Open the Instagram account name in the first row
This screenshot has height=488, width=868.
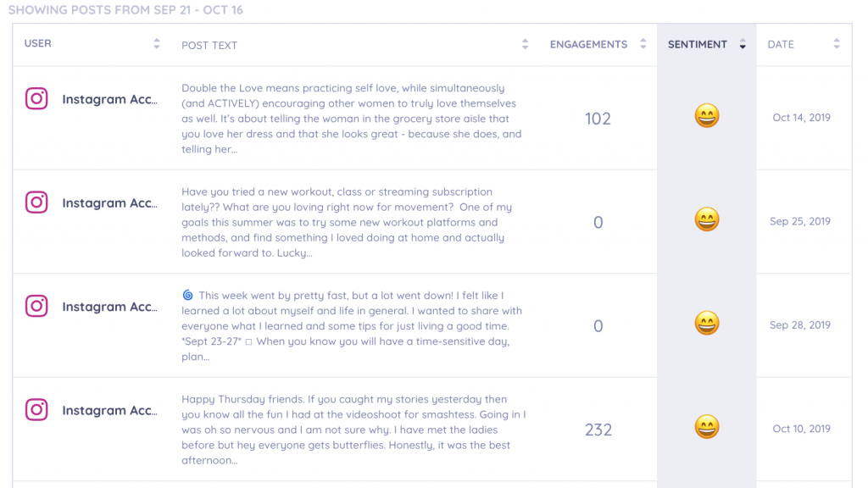pos(109,100)
